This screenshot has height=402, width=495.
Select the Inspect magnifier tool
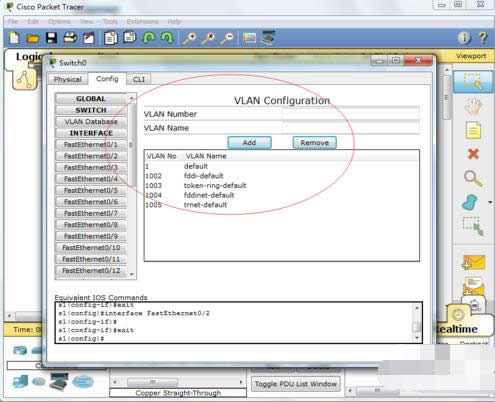click(x=473, y=178)
